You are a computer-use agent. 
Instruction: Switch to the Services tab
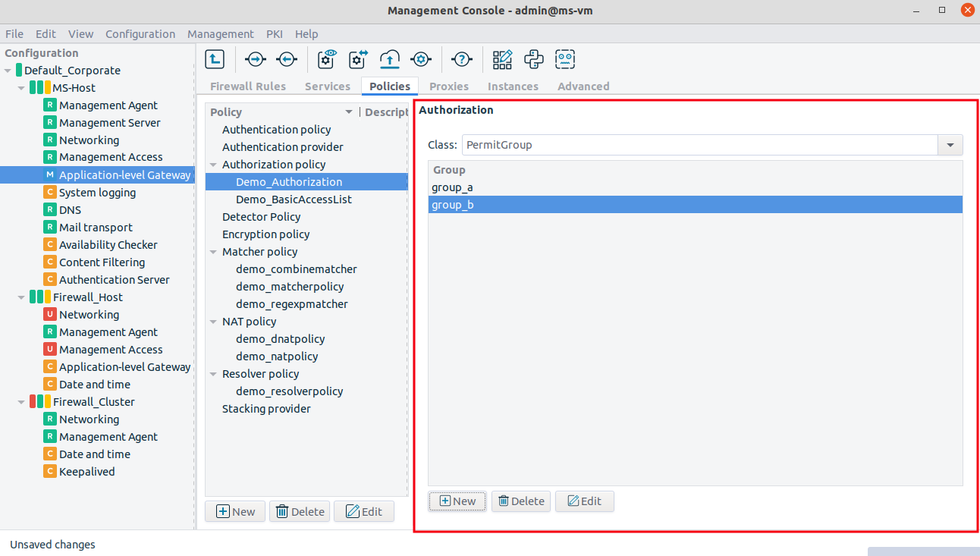[x=328, y=86]
